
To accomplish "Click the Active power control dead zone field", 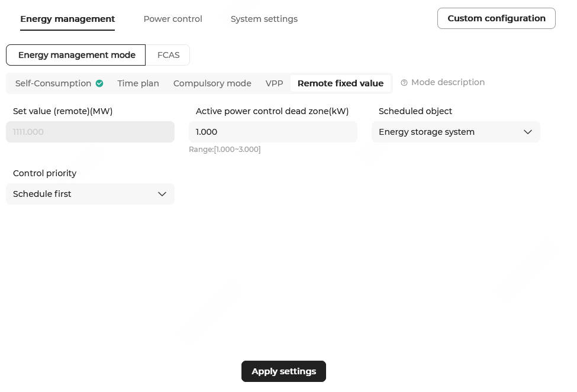I will [x=273, y=132].
